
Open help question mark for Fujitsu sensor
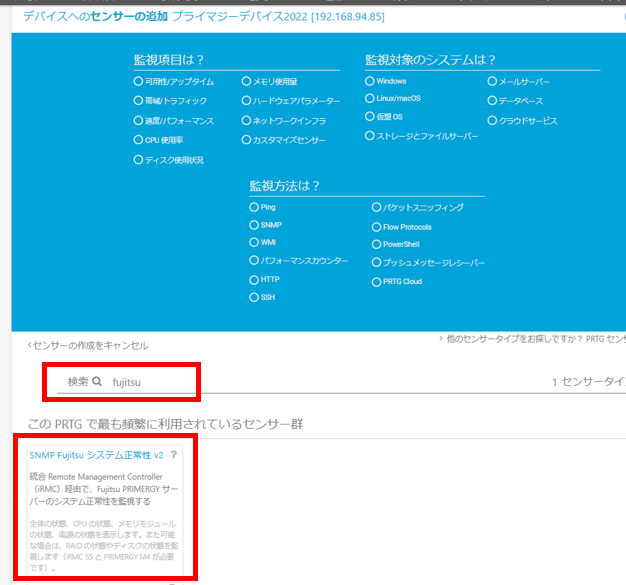(174, 455)
